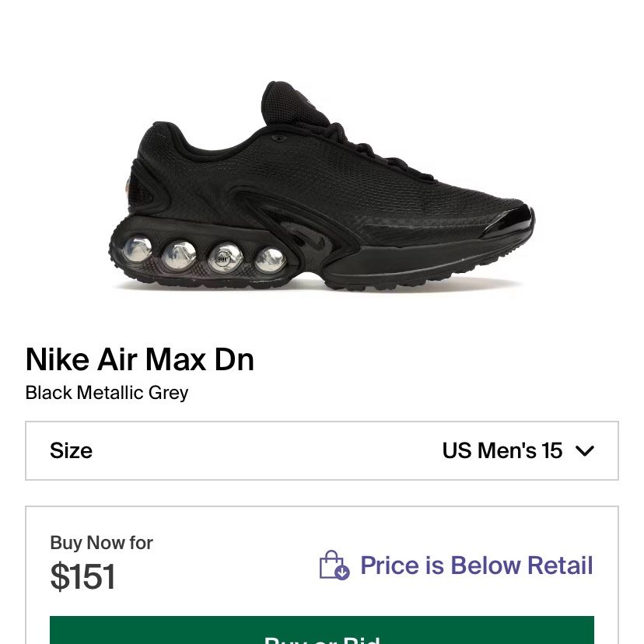
Task: Click the fourth silver Air bubble nearest midfoot
Action: [x=270, y=260]
